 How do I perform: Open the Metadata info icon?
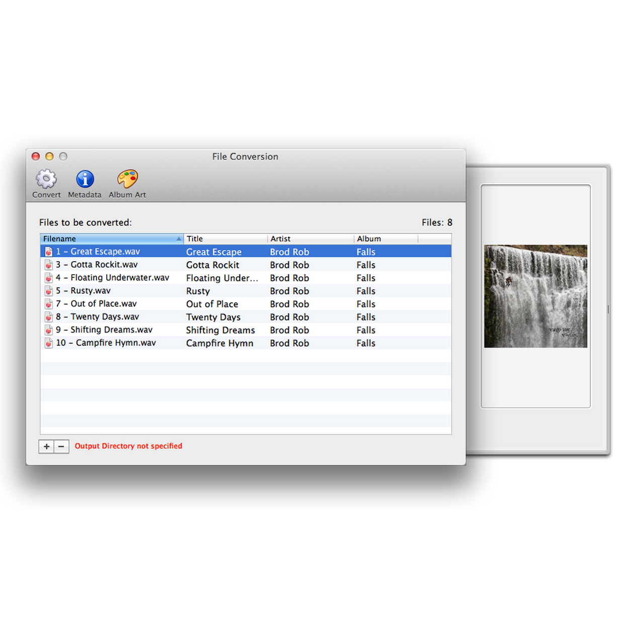coord(85,179)
